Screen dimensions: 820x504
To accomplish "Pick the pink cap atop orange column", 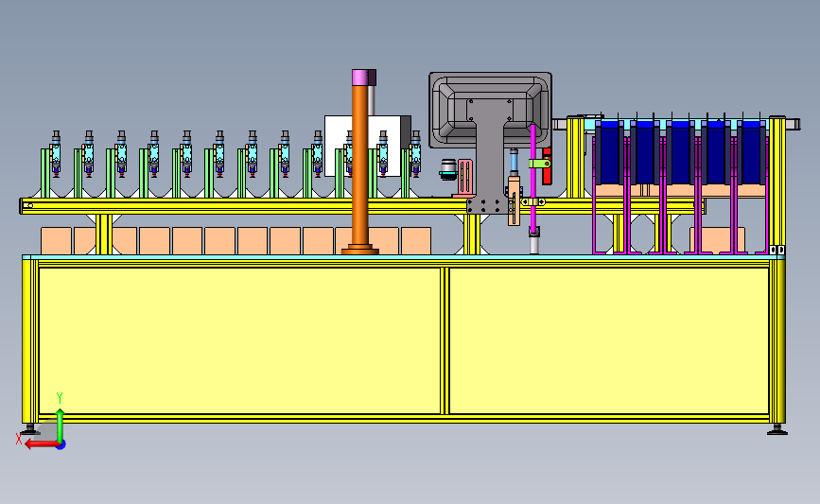I will [x=360, y=77].
